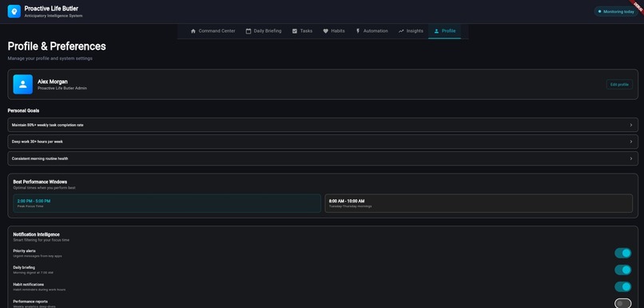Disable the Daily briefing toggle

(622, 270)
